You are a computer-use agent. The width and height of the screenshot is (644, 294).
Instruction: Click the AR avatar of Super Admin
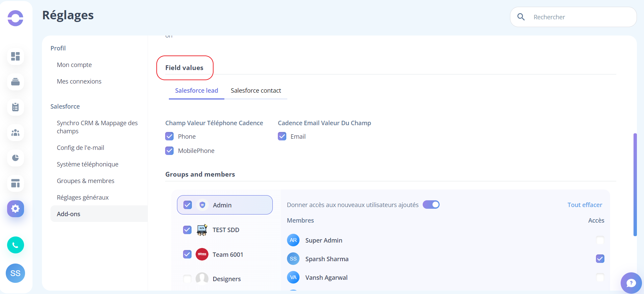(293, 240)
